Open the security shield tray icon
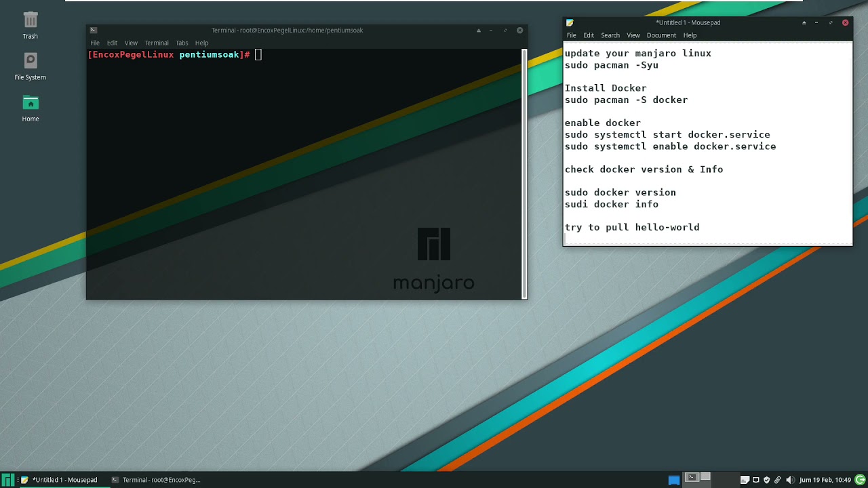The width and height of the screenshot is (868, 488). (767, 480)
